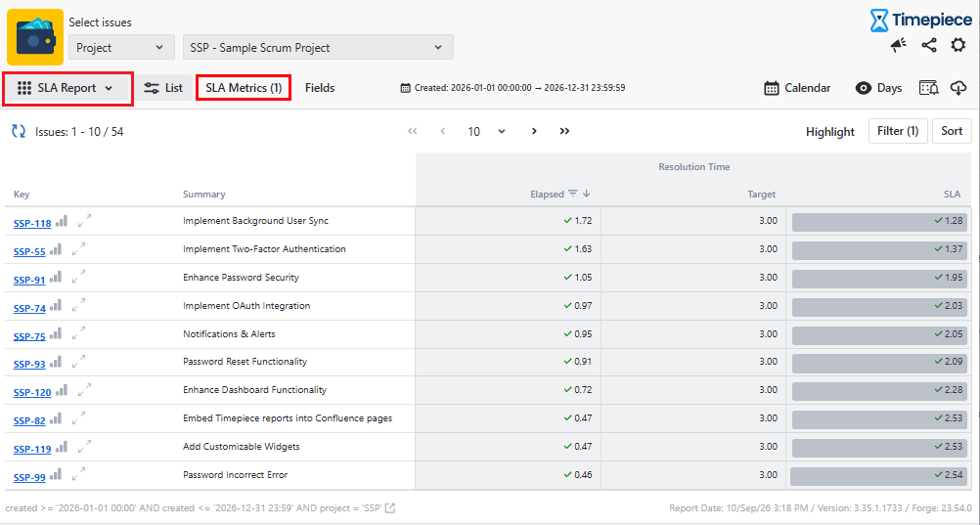Click the open JQL external link icon
Viewport: 980px width, 525px height.
tap(390, 508)
